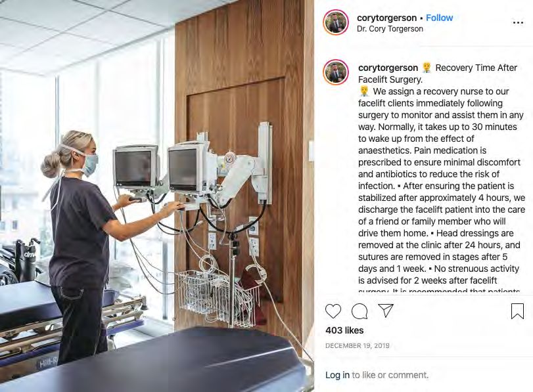The width and height of the screenshot is (533, 392).
Task: Click caption profile avatar of corytorgerson
Action: click(x=336, y=72)
